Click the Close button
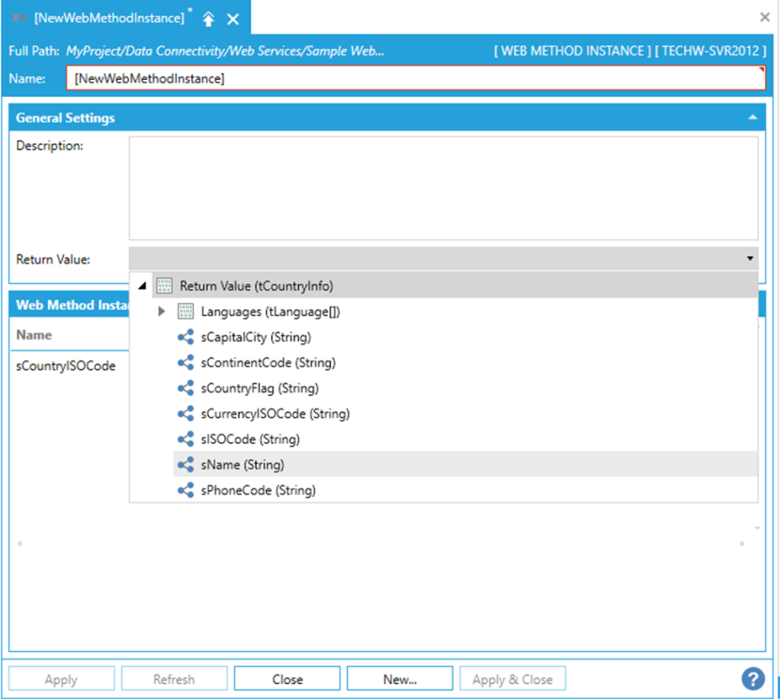 [x=287, y=679]
